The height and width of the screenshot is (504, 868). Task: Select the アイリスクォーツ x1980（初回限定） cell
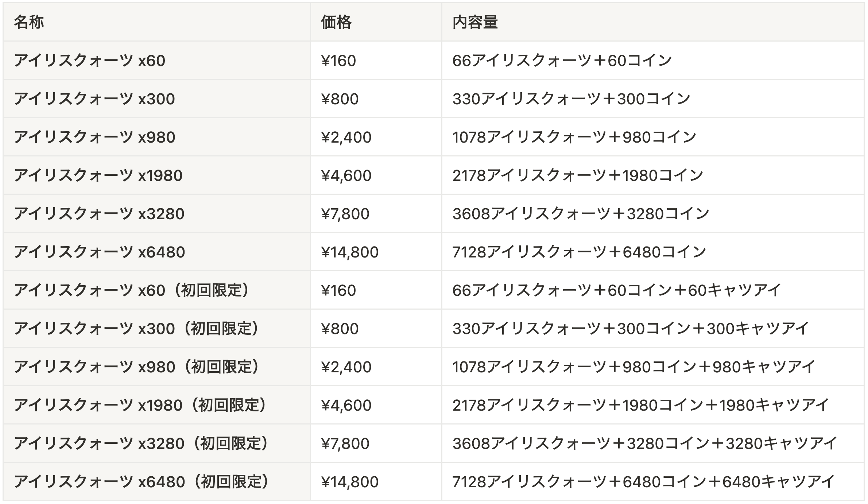[x=141, y=405]
